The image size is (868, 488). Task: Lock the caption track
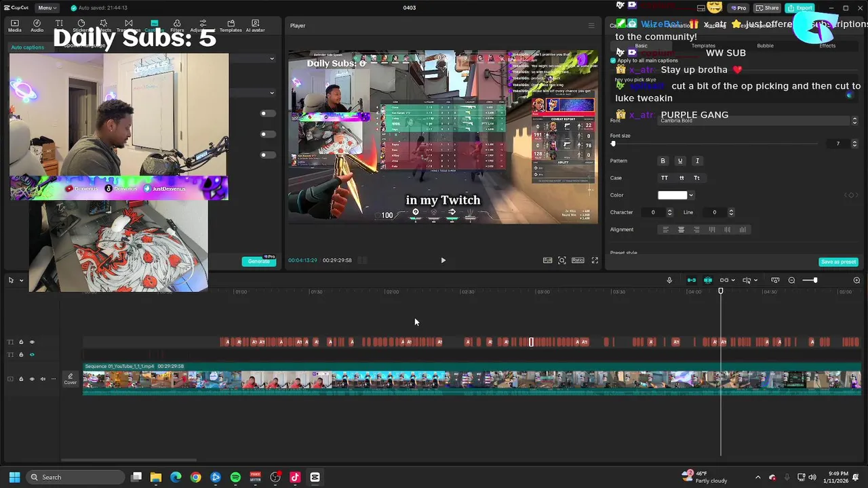click(x=21, y=342)
